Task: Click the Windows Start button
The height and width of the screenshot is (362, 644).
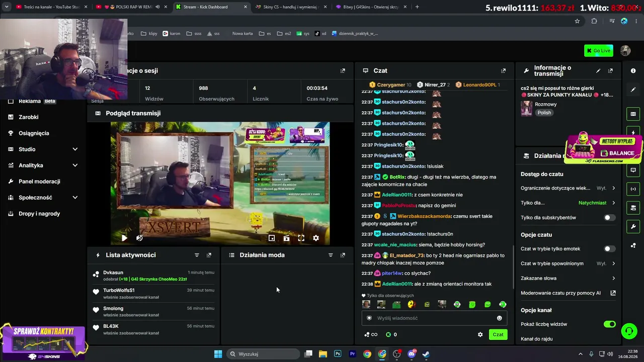Action: [218, 354]
